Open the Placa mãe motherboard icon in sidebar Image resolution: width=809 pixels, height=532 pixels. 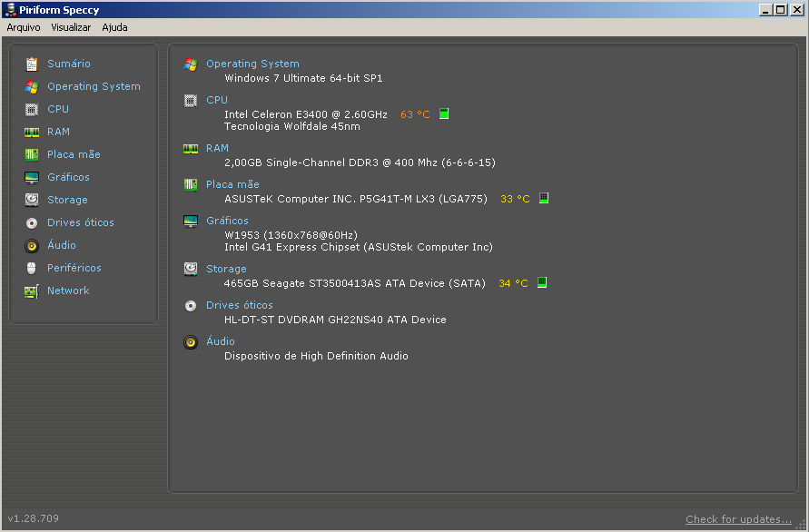(32, 154)
